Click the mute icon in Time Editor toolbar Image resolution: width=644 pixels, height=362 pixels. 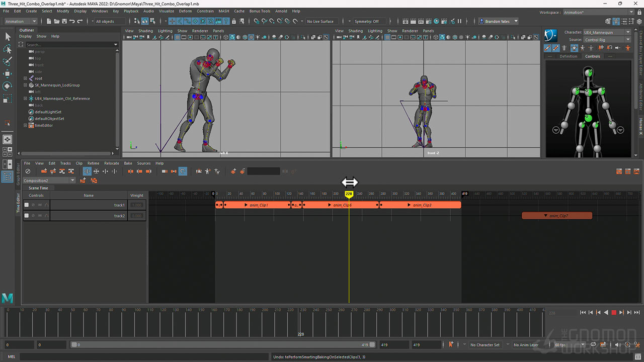click(28, 171)
